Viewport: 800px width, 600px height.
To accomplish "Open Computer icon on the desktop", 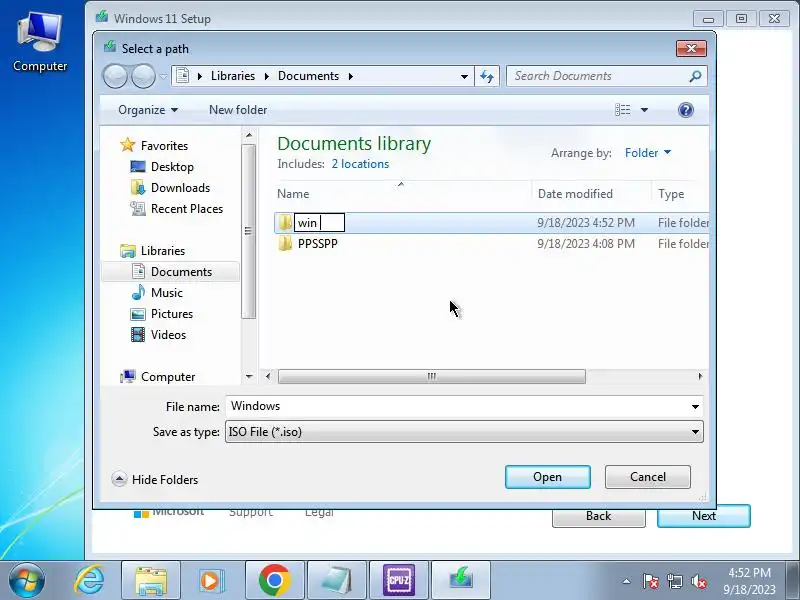I will 39,42.
